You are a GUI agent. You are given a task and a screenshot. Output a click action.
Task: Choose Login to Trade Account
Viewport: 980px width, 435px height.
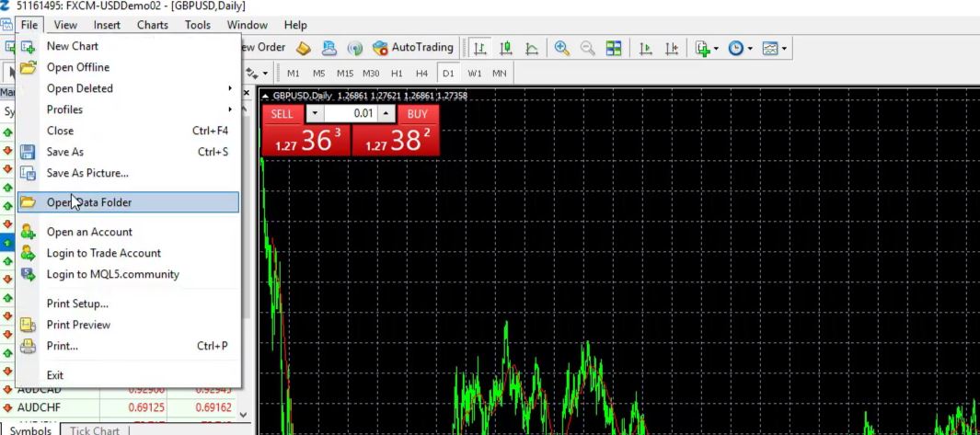103,253
